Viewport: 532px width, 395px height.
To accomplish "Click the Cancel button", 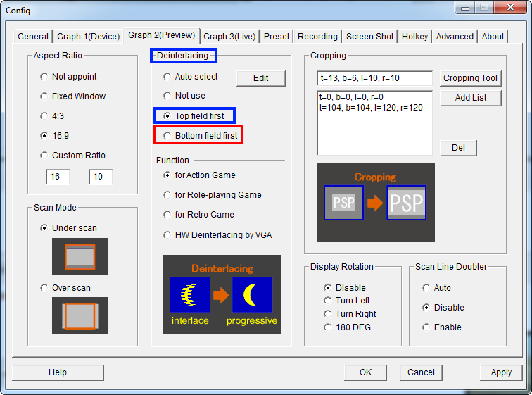I will tap(421, 372).
